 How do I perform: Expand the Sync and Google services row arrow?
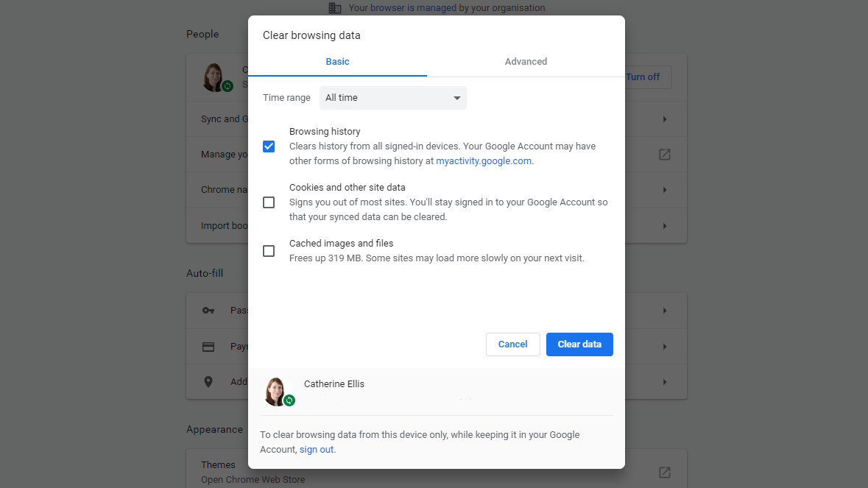664,119
